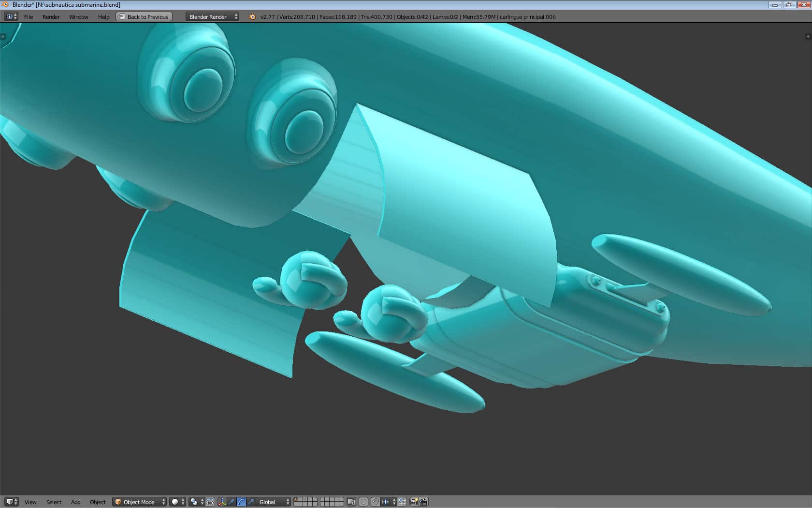
Task: Toggle the 3D manipulator widget
Action: (222, 502)
